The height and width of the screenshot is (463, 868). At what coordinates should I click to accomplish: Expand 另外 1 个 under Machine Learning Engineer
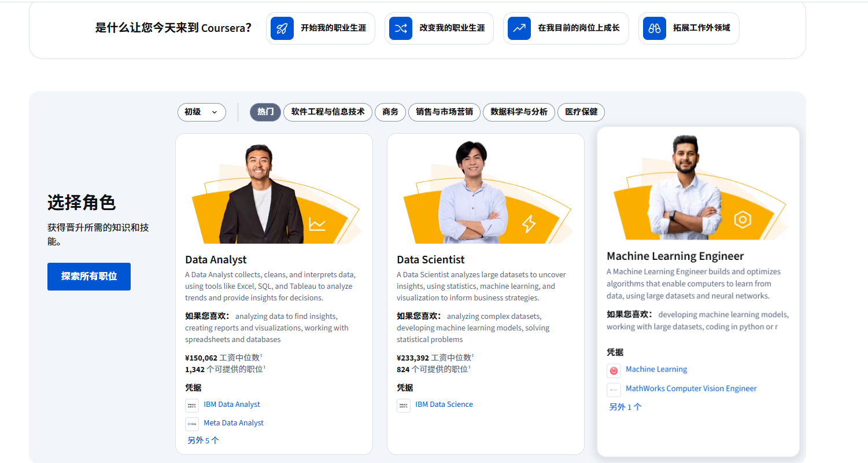(x=625, y=407)
